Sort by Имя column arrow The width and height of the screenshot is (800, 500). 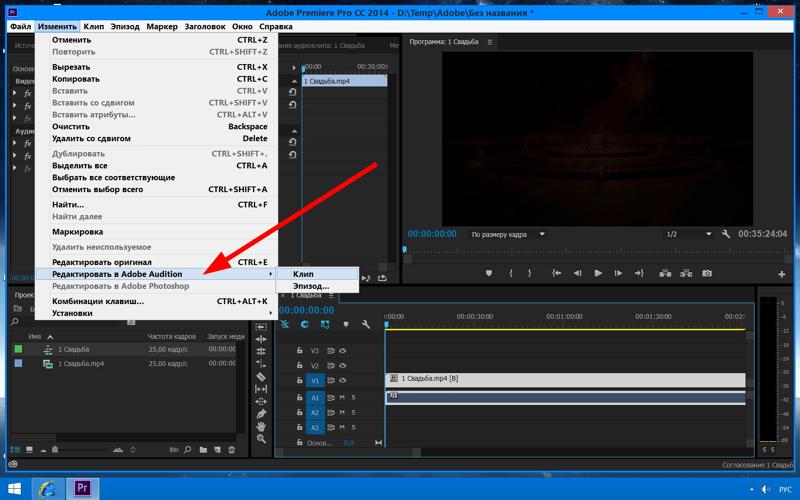(x=50, y=337)
